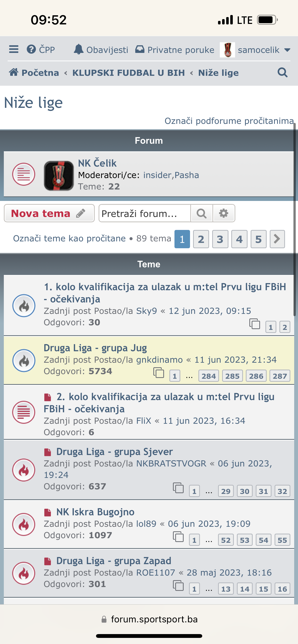The image size is (298, 644).
Task: Click unread post icon of NK Iskra Bugojno
Action: tap(48, 512)
